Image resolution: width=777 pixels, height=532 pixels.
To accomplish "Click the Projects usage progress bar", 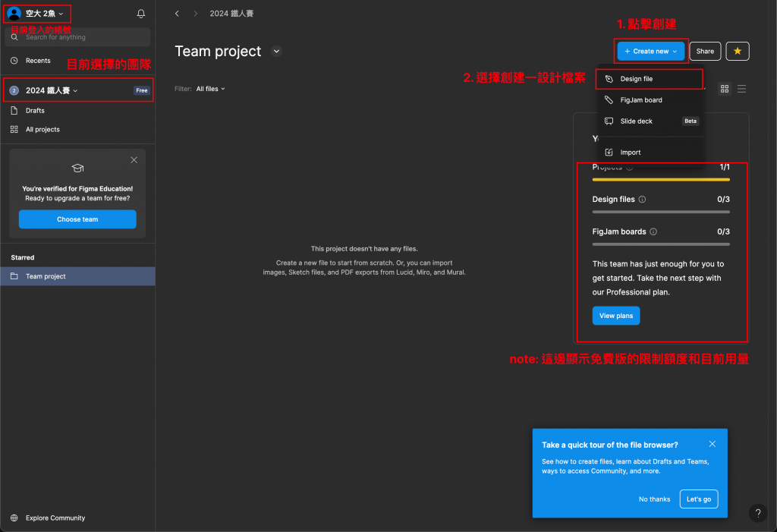I will pyautogui.click(x=661, y=179).
